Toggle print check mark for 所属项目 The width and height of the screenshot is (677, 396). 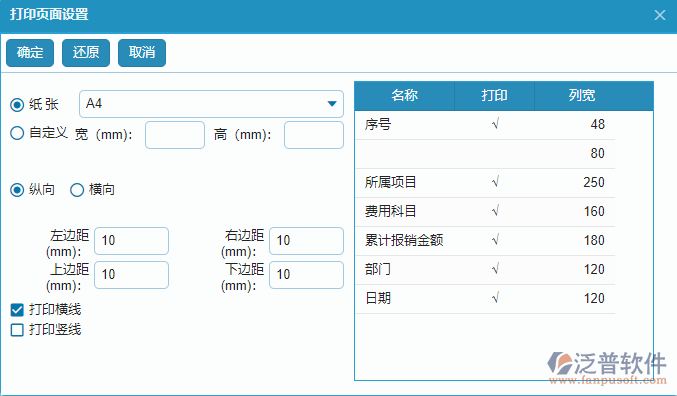point(495,182)
